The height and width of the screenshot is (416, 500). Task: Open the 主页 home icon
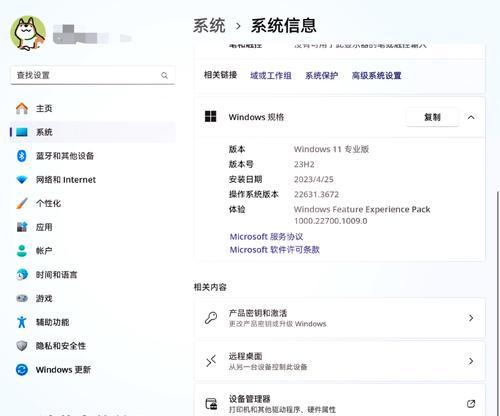pyautogui.click(x=22, y=108)
